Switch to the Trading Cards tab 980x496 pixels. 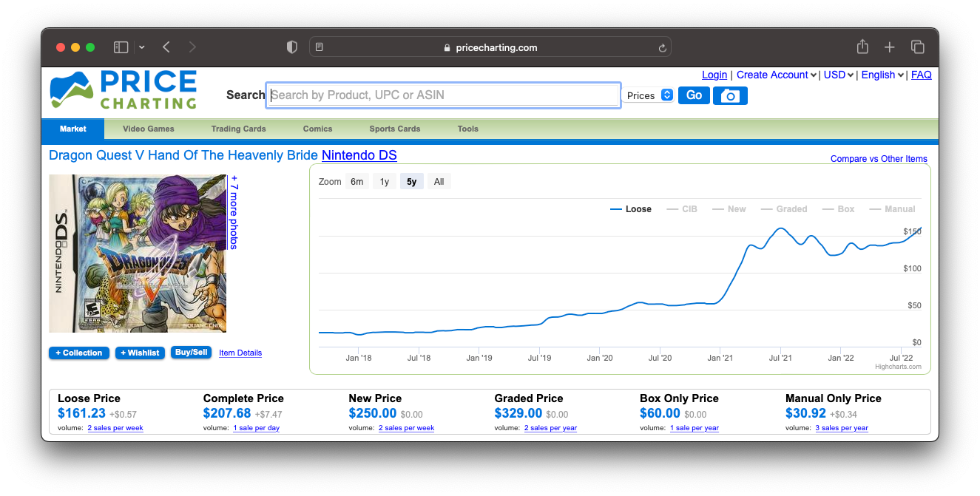point(238,129)
